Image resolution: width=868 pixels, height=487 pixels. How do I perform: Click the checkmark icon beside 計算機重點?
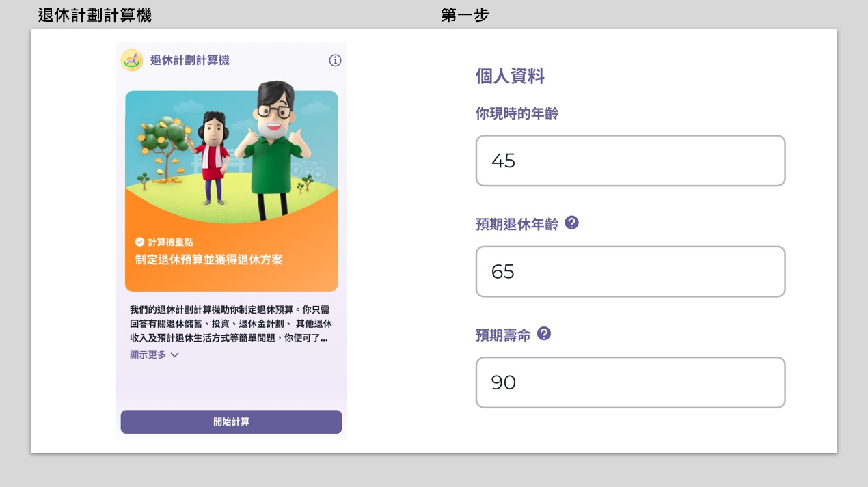pyautogui.click(x=138, y=240)
